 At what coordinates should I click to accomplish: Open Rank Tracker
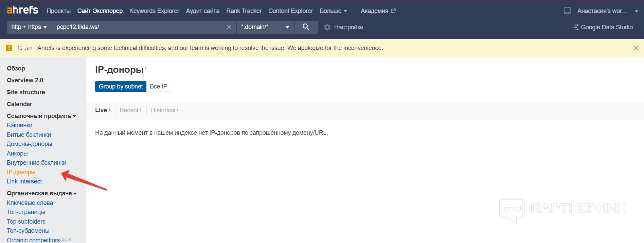[x=244, y=11]
